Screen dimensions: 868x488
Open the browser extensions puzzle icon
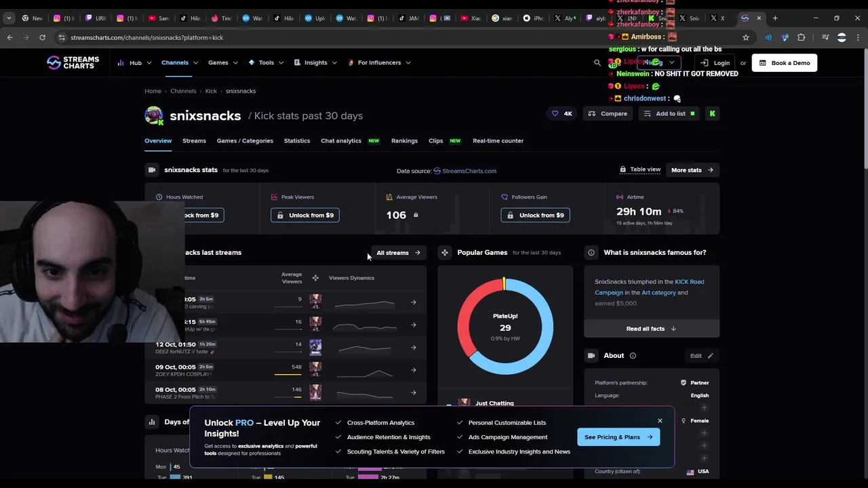[801, 37]
